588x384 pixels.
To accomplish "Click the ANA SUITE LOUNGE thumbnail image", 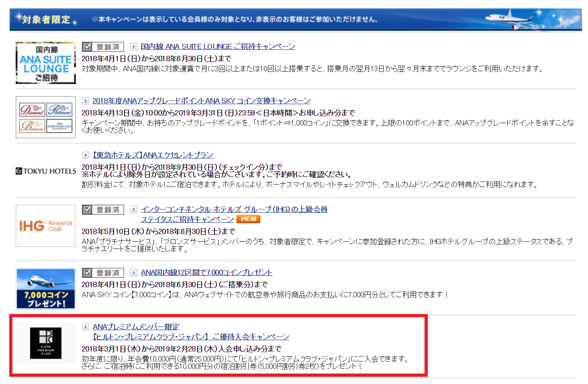I will [46, 63].
